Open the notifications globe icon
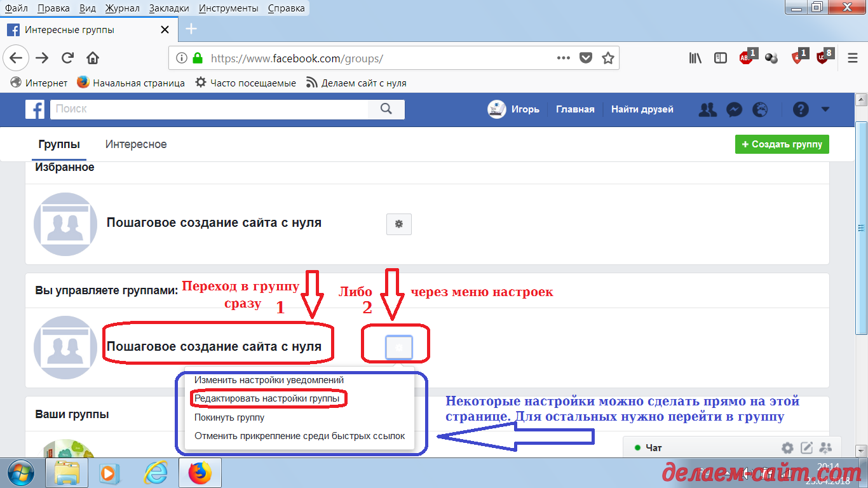Viewport: 868px width, 488px height. [x=759, y=109]
